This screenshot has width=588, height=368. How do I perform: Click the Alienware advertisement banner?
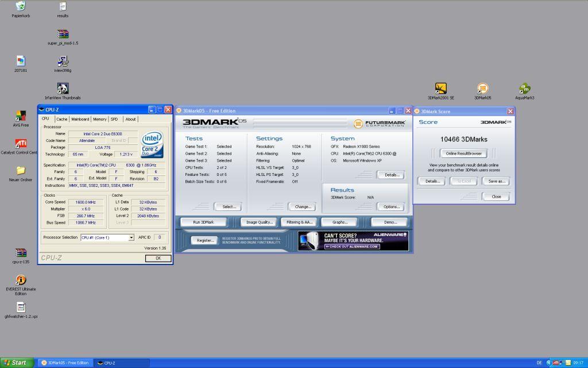pos(353,241)
